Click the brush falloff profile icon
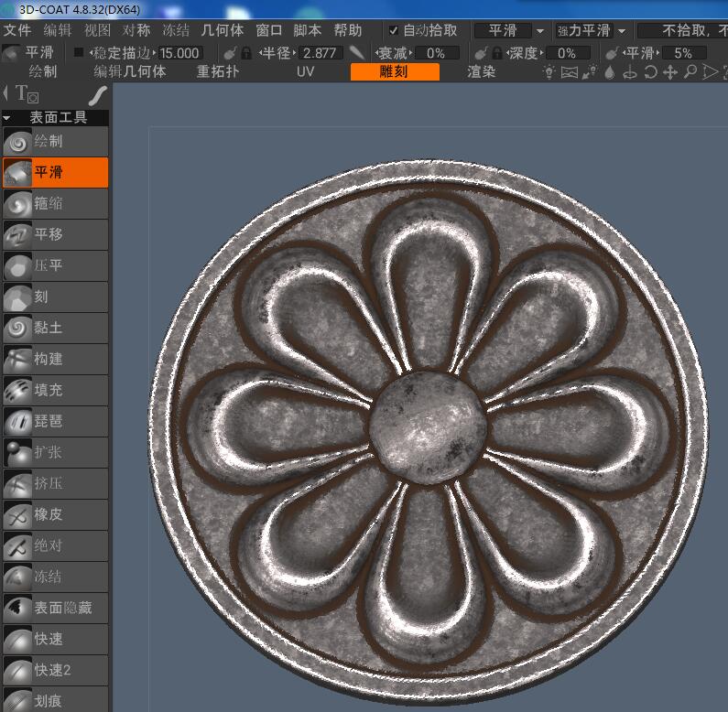The height and width of the screenshot is (712, 728). (357, 52)
